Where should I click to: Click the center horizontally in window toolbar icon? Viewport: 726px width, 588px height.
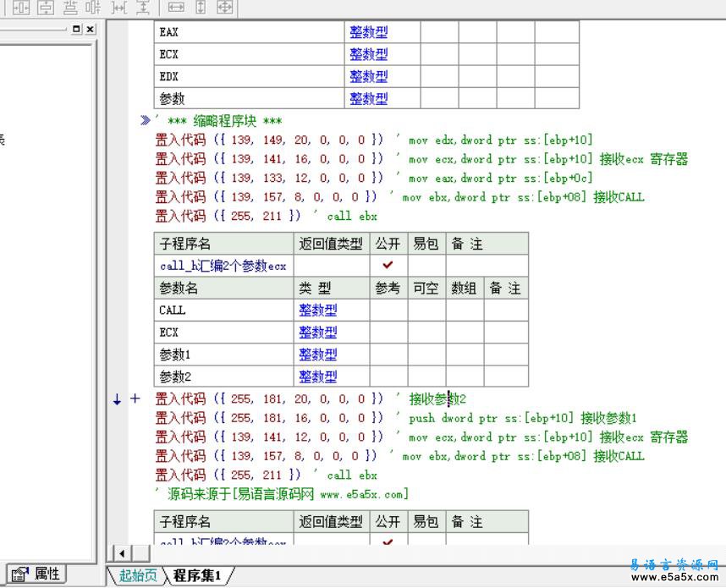(21, 7)
